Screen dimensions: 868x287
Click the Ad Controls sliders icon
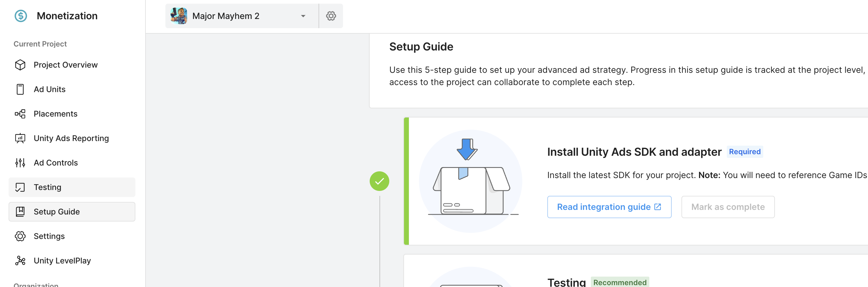(x=20, y=163)
